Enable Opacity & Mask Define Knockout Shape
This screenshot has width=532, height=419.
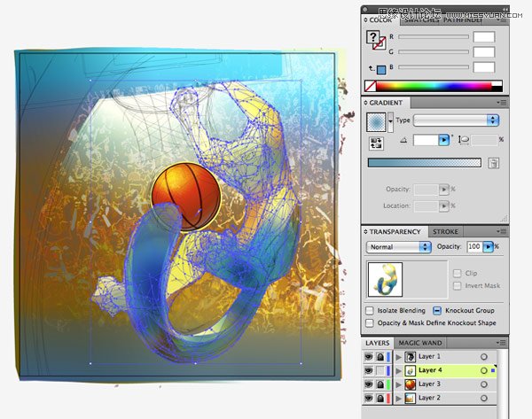point(370,322)
